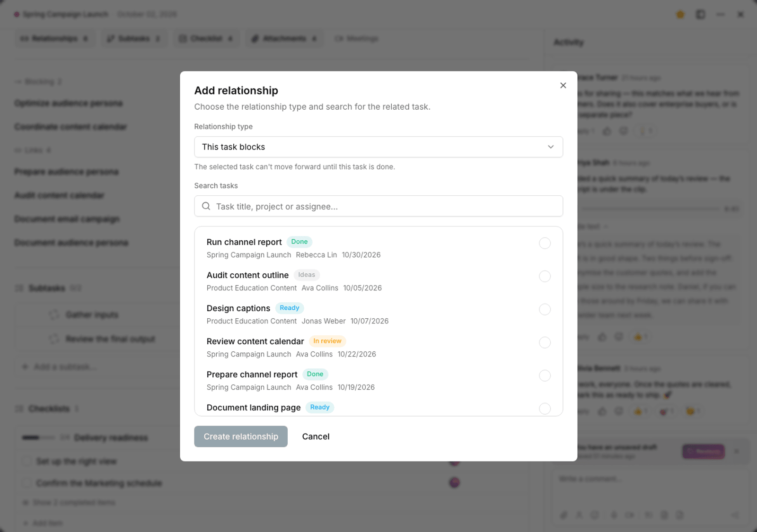Pick Review content calendar radio option
757x532 pixels.
545,342
